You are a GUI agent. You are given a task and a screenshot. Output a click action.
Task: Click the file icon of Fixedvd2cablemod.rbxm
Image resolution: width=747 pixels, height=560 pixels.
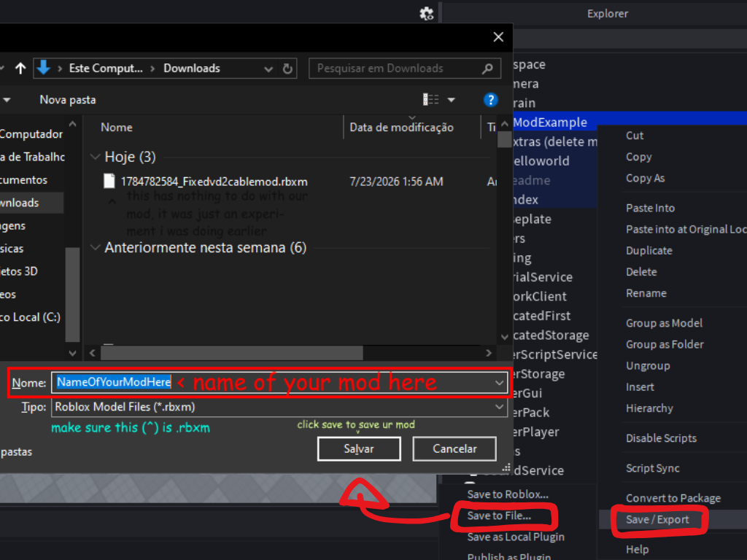coord(109,181)
